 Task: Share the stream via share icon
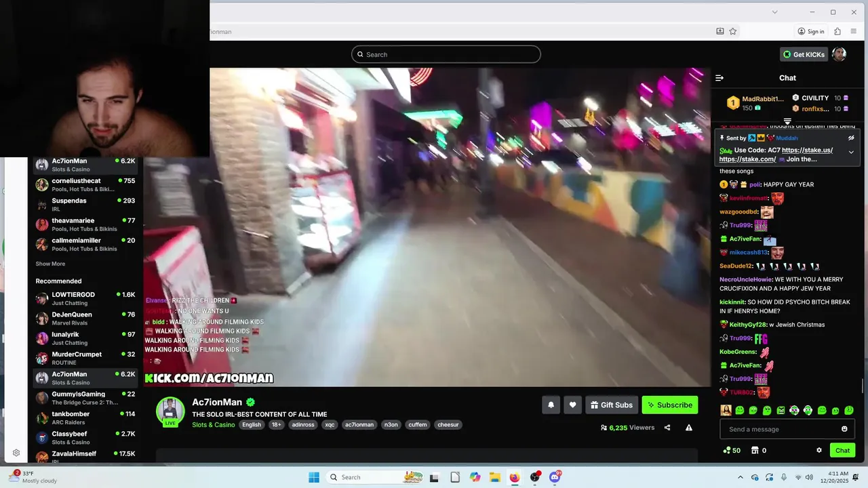pos(667,428)
